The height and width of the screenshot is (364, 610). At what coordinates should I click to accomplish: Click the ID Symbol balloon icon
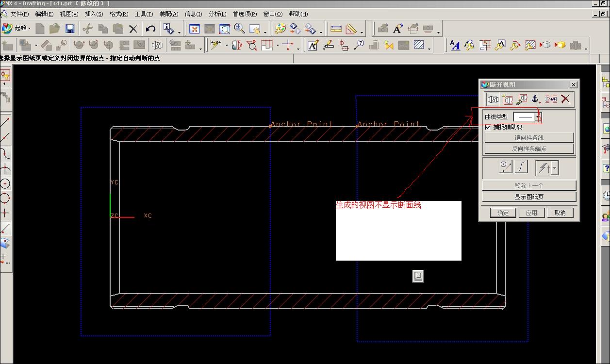point(359,45)
